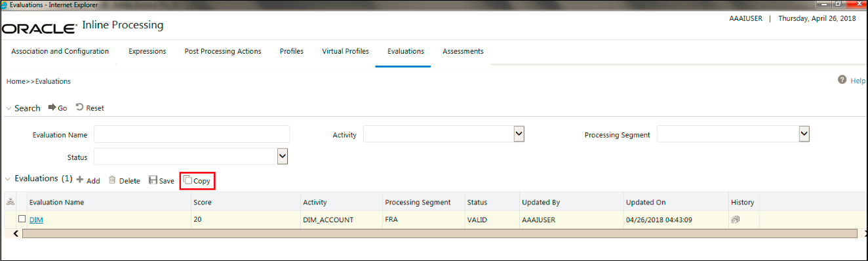
Task: Switch to the Expressions tab
Action: (148, 51)
